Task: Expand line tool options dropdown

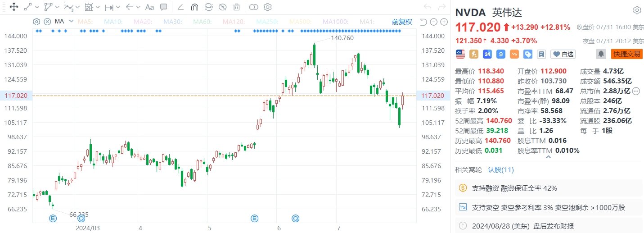Action: (36, 7)
